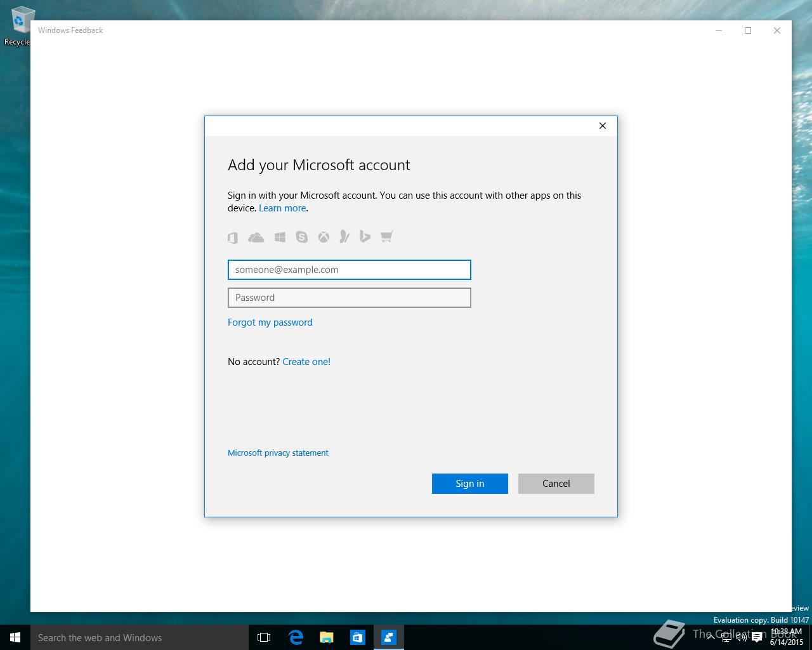Open the Learn more link
Image resolution: width=812 pixels, height=650 pixels.
point(282,208)
